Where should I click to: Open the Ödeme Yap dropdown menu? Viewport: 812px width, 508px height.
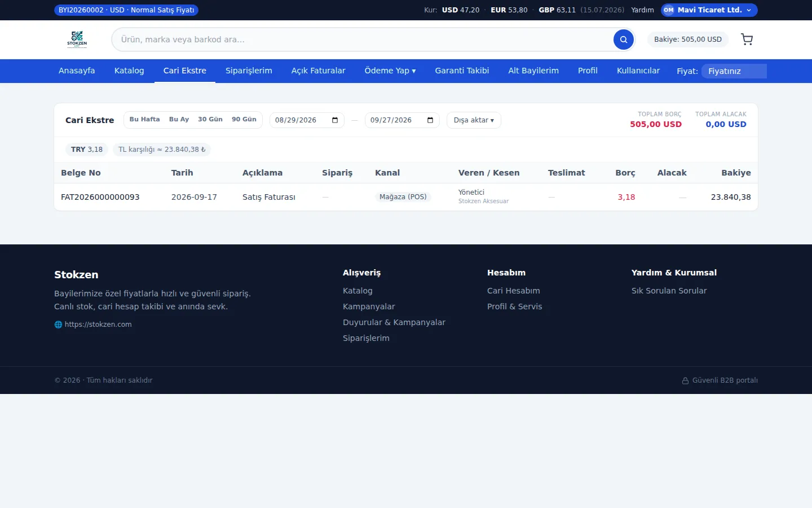[390, 71]
